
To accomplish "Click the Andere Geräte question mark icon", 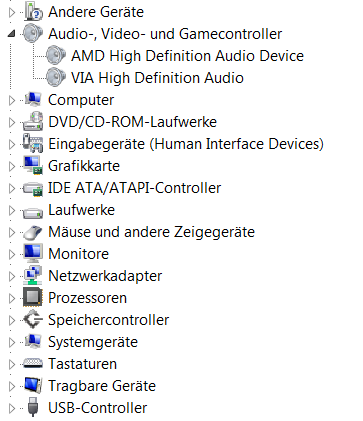I will (x=33, y=12).
